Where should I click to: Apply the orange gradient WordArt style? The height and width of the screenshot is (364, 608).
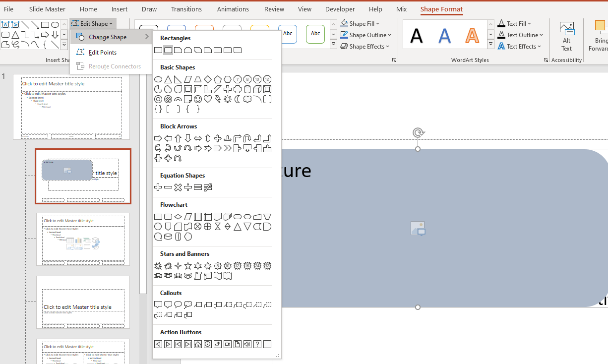click(472, 35)
